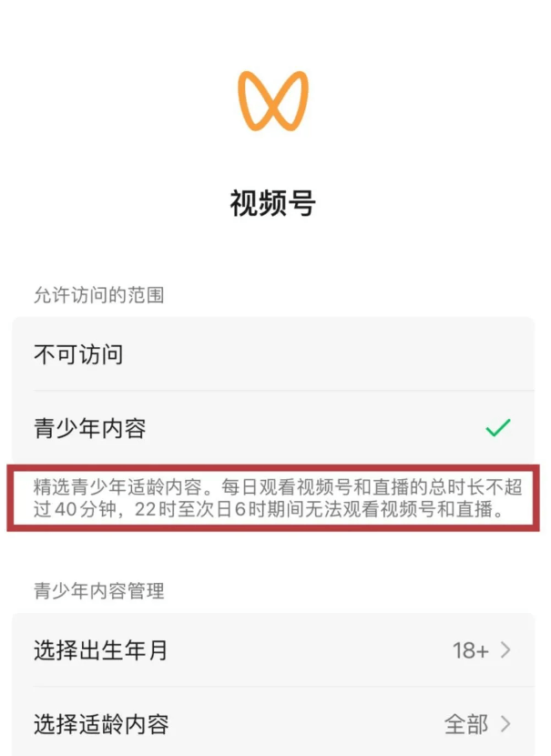Click the 视频号 page title

coord(273,203)
